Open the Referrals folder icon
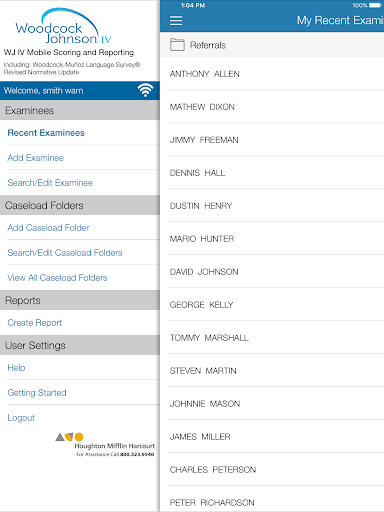The width and height of the screenshot is (384, 512). pos(177,45)
